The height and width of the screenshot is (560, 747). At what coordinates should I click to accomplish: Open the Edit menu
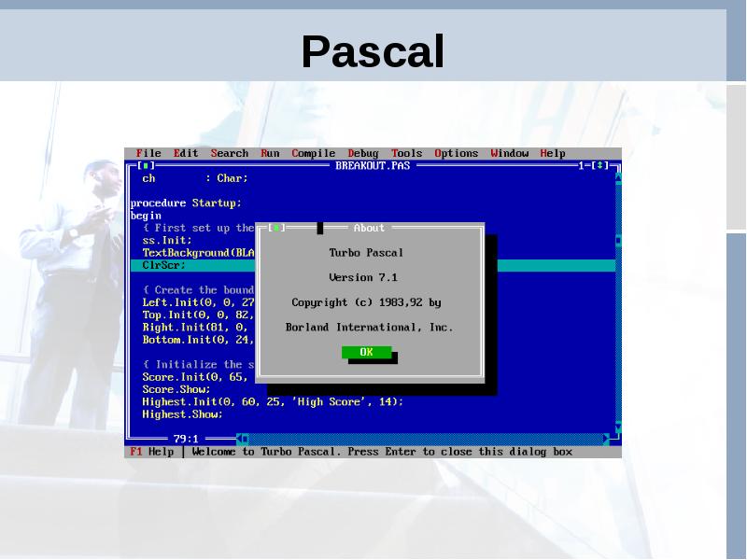click(186, 153)
